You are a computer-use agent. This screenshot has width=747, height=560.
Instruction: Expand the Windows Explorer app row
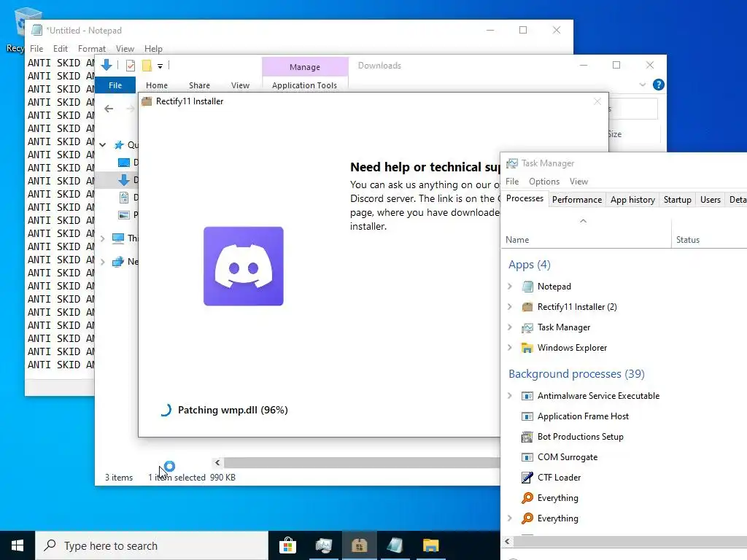510,348
